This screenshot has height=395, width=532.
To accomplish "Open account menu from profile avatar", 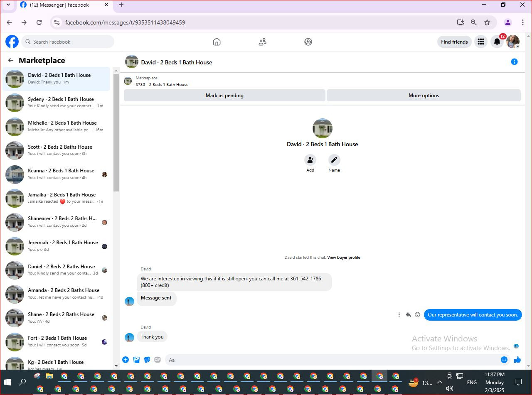I will (x=513, y=42).
